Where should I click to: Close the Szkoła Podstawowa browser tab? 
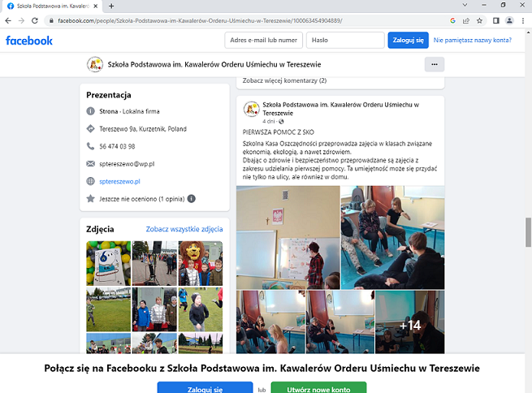coord(96,6)
